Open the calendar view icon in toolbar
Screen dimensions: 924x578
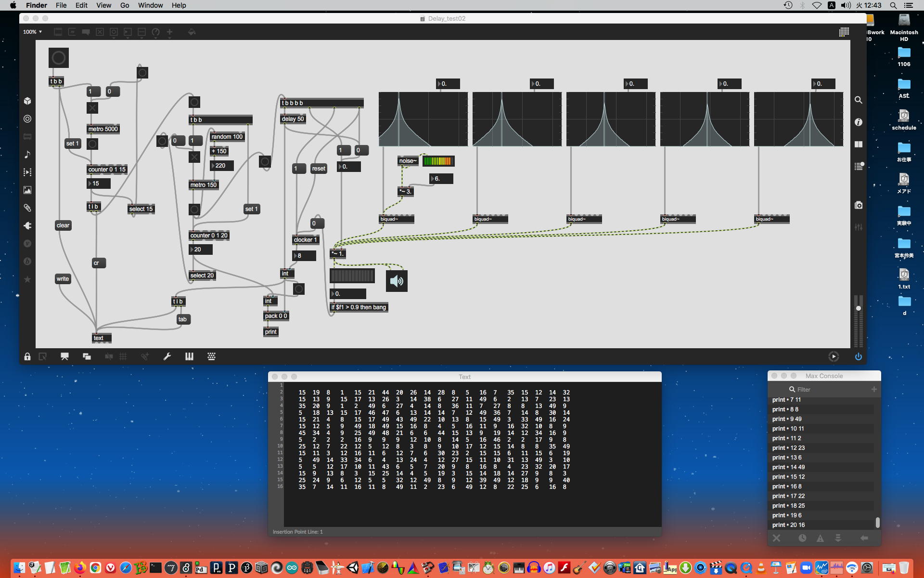(844, 32)
